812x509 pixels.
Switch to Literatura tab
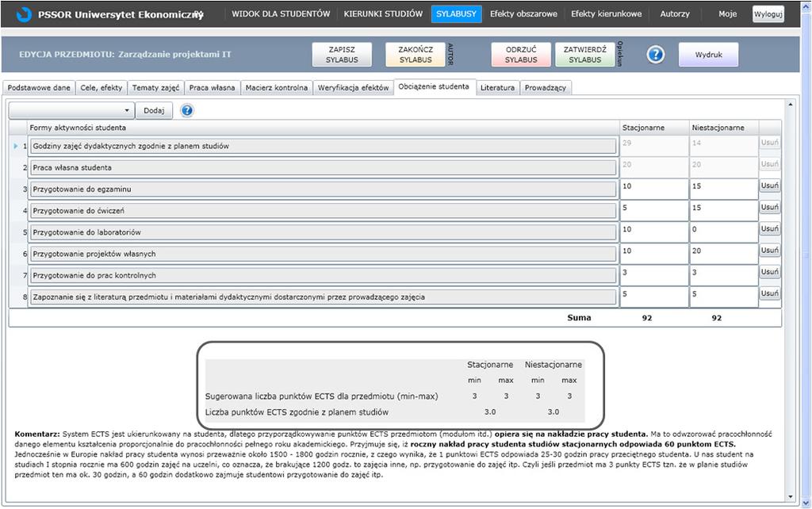(497, 87)
